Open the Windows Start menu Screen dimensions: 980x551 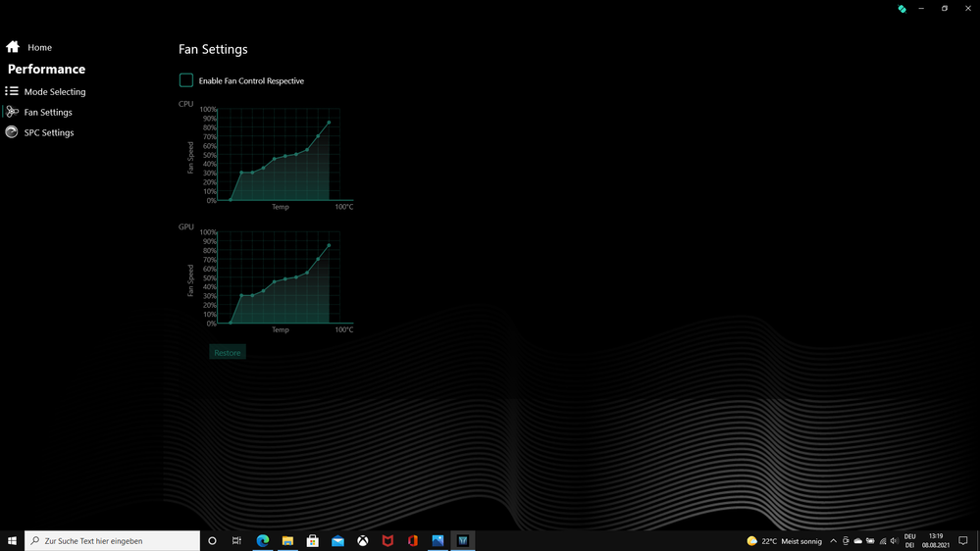(12, 540)
